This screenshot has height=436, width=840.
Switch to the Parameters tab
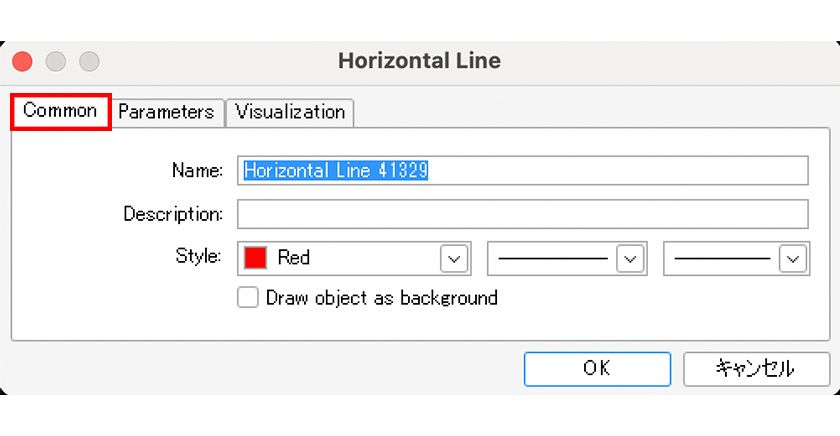click(166, 112)
